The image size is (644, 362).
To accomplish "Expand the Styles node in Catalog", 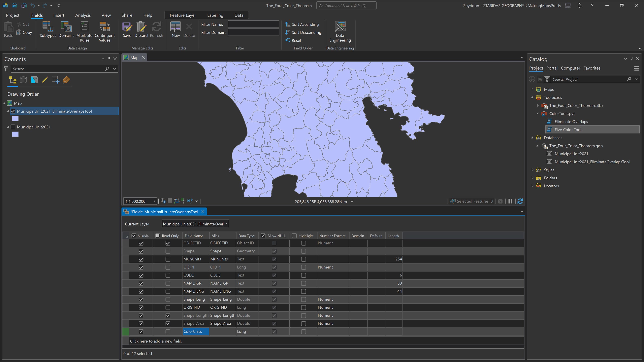I will pos(532,170).
